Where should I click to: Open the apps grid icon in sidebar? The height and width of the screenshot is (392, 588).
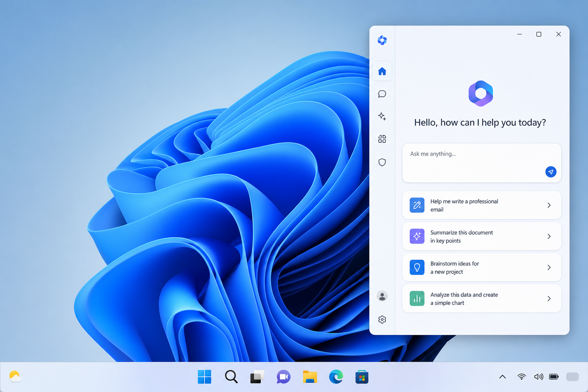(x=382, y=139)
